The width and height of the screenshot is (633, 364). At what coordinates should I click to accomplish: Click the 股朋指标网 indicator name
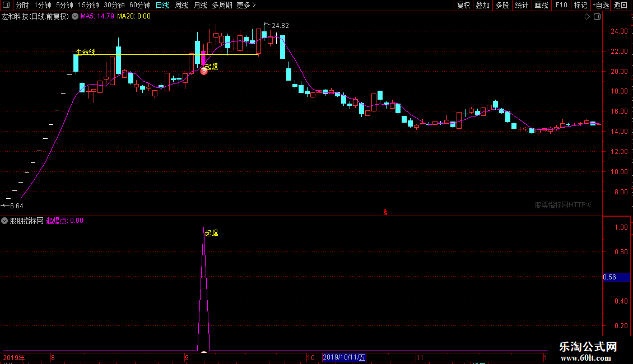[27, 221]
